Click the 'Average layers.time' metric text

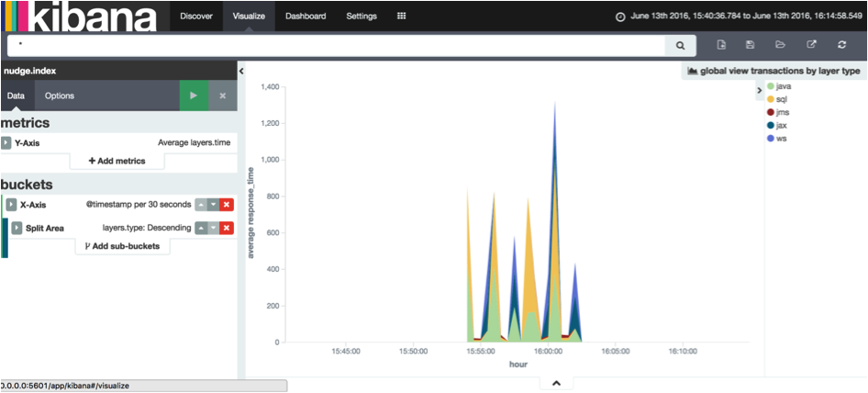tap(195, 143)
